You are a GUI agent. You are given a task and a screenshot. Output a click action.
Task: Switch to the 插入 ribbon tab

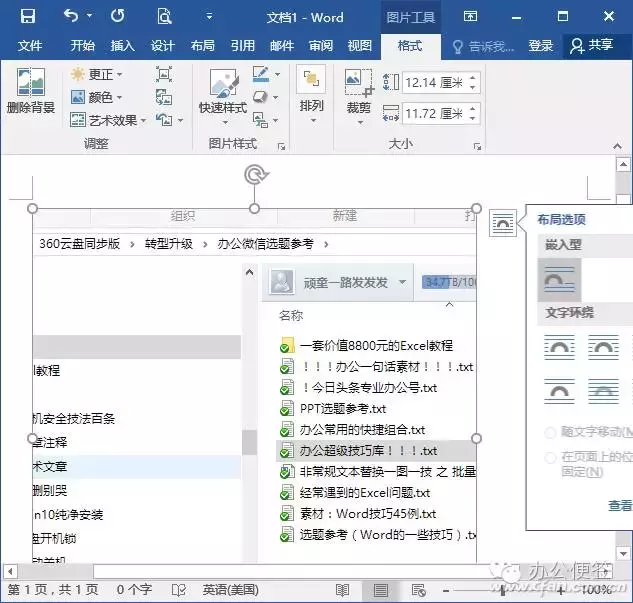click(123, 46)
